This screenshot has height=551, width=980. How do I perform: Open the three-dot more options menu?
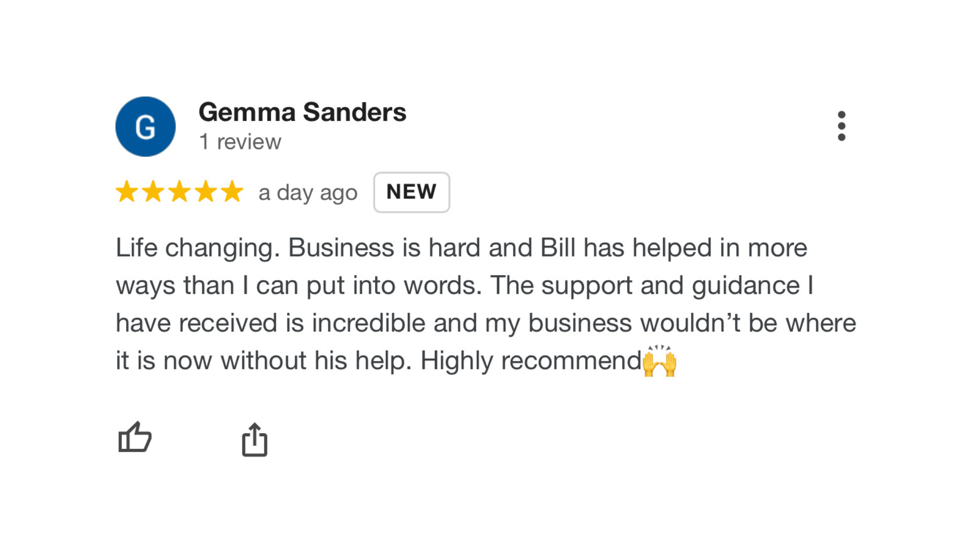click(x=841, y=126)
